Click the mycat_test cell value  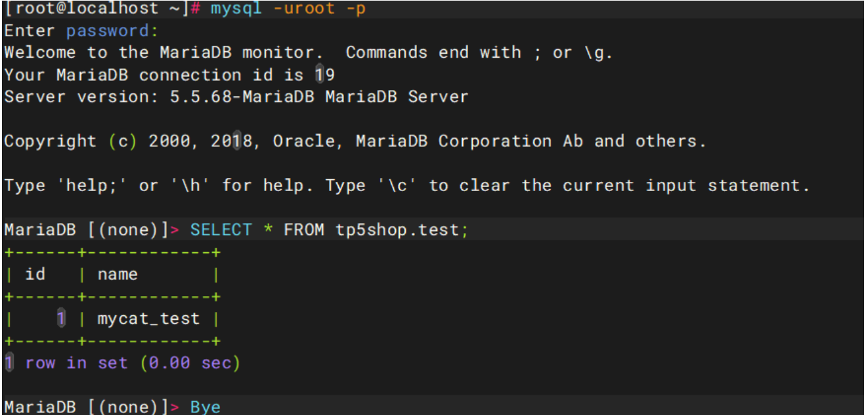(x=148, y=318)
